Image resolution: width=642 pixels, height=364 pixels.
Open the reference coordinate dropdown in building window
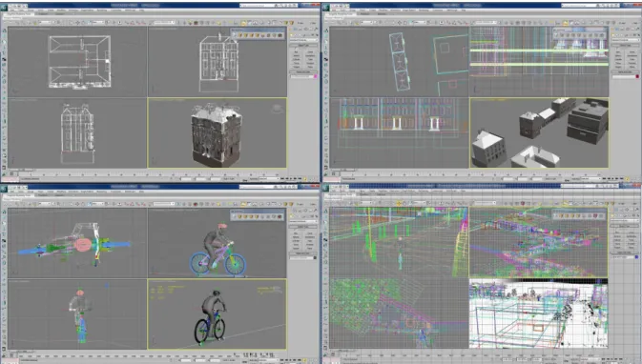(x=98, y=23)
